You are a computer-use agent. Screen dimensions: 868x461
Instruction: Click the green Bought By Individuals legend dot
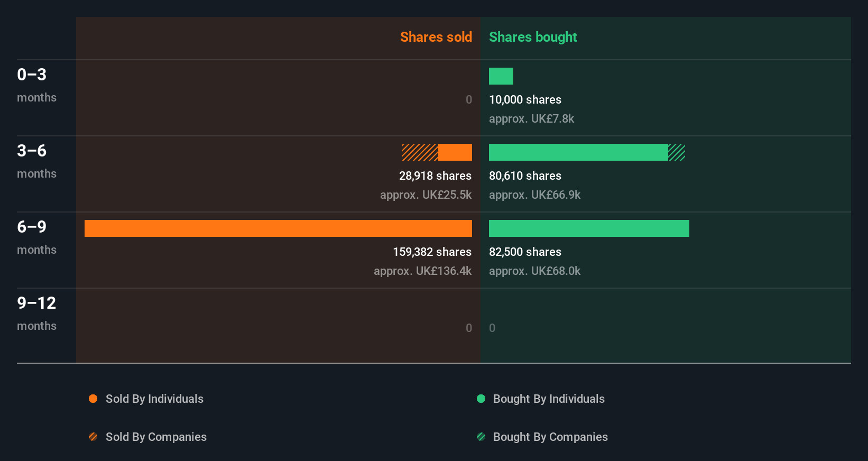[x=481, y=399]
